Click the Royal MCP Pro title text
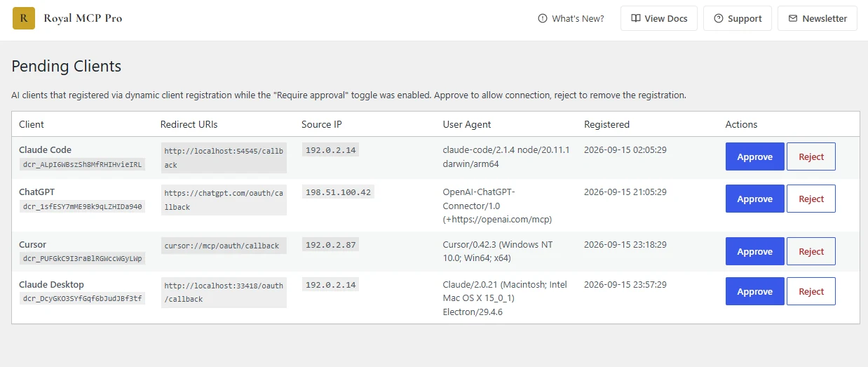The image size is (868, 367). click(x=83, y=18)
